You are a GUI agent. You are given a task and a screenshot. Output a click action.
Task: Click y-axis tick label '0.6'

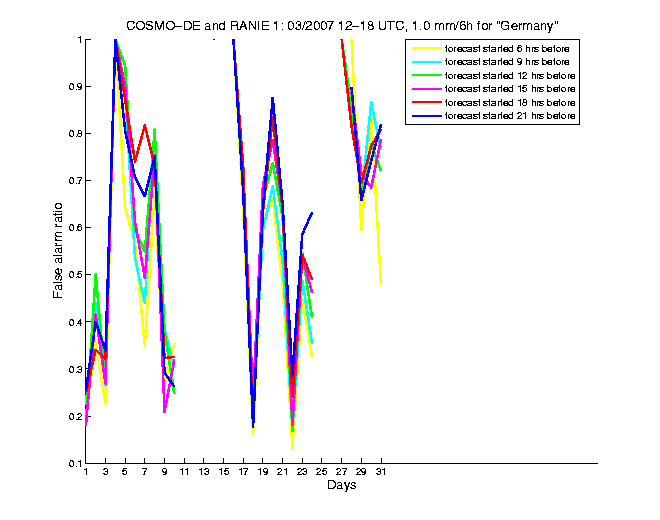(x=75, y=228)
